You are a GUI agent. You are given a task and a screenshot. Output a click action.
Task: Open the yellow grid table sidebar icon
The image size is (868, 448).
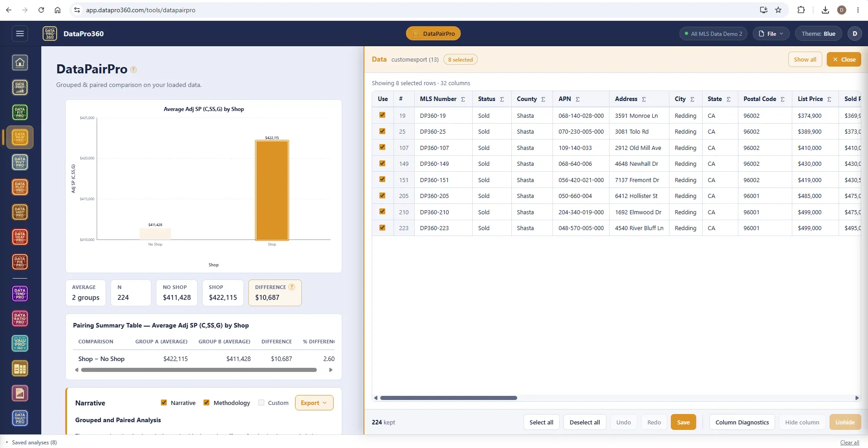pos(20,369)
